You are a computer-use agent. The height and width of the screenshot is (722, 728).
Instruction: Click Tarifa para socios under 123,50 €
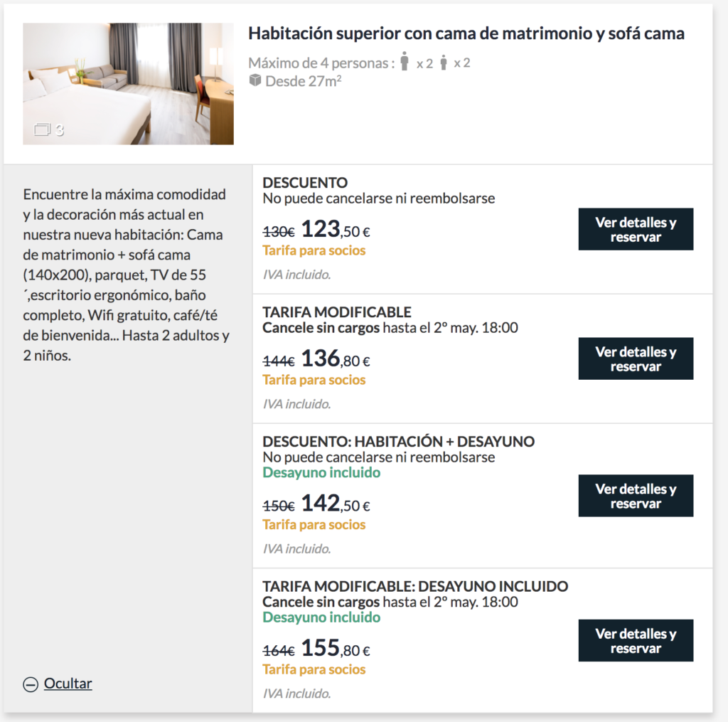tap(314, 250)
